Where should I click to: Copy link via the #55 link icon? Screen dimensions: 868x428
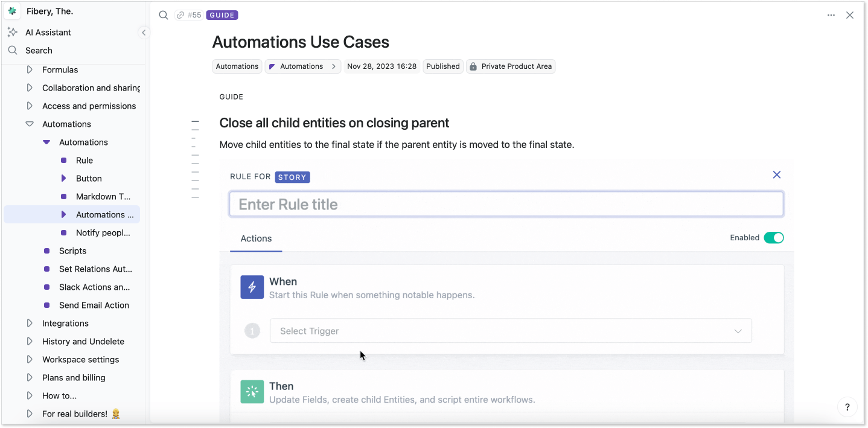click(180, 15)
